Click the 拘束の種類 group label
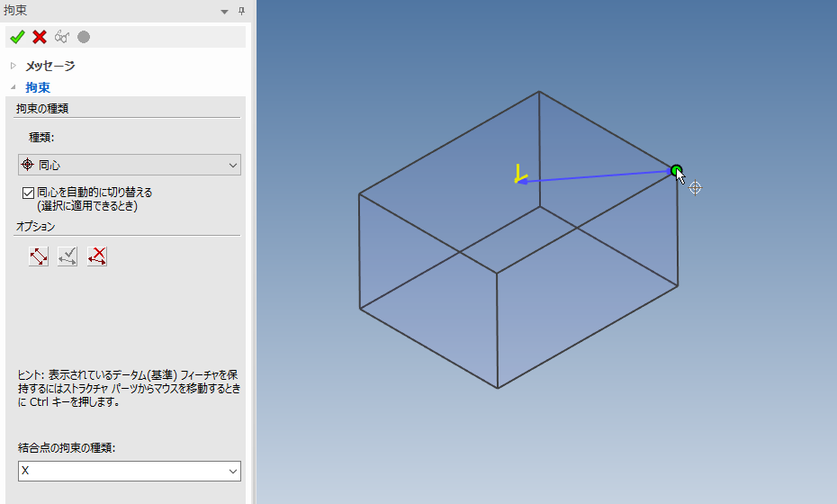This screenshot has width=837, height=504. 42,109
